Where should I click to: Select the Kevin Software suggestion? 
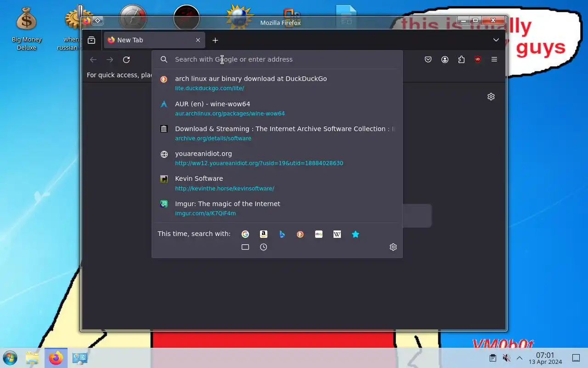coord(277,183)
